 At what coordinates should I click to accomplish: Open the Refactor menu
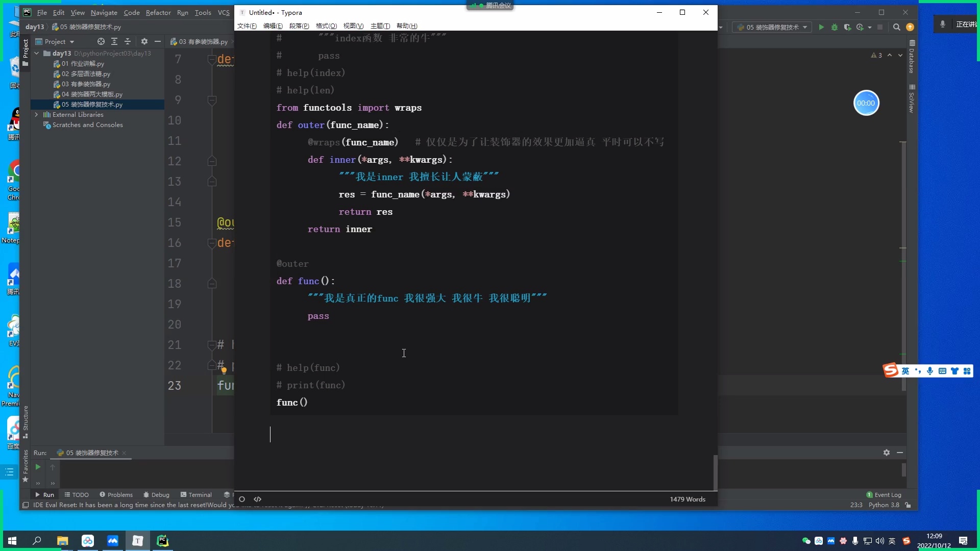pos(158,13)
